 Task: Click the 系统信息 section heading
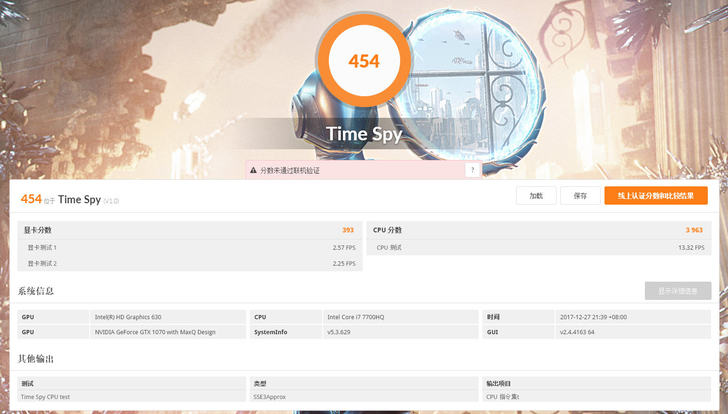[x=36, y=291]
